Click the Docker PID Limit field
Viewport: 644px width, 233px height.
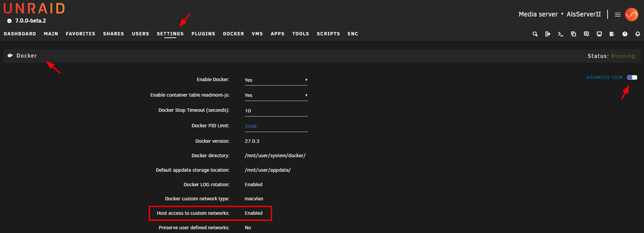tap(276, 126)
